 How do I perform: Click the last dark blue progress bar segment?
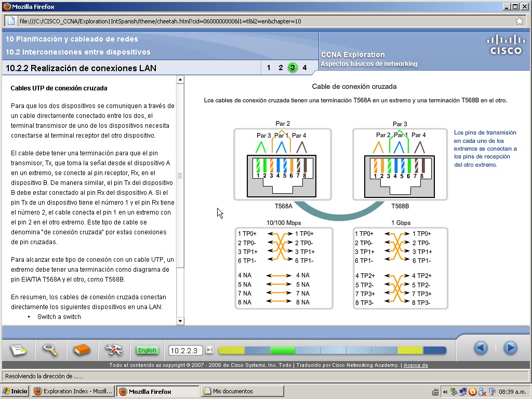[435, 350]
